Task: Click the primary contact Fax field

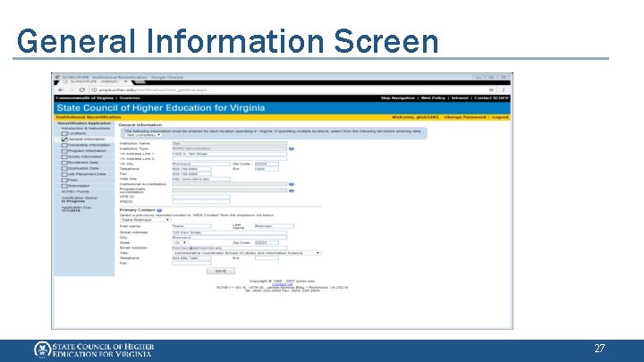Action: tap(191, 263)
